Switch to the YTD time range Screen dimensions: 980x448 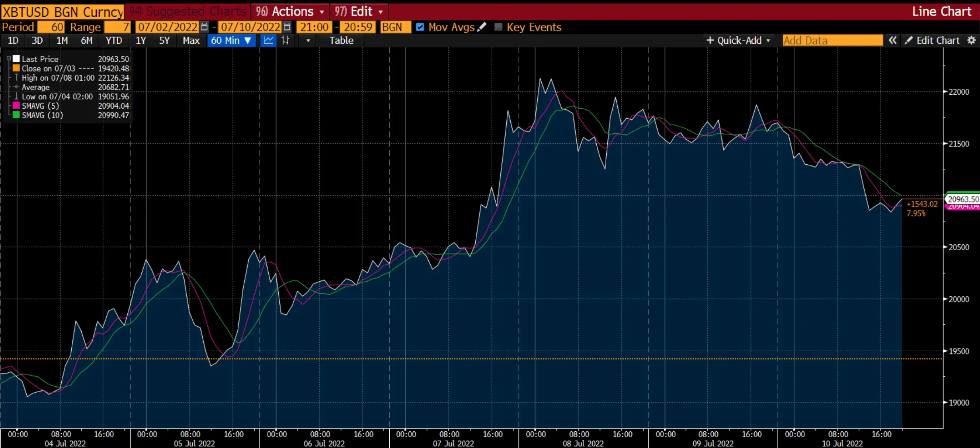click(113, 40)
